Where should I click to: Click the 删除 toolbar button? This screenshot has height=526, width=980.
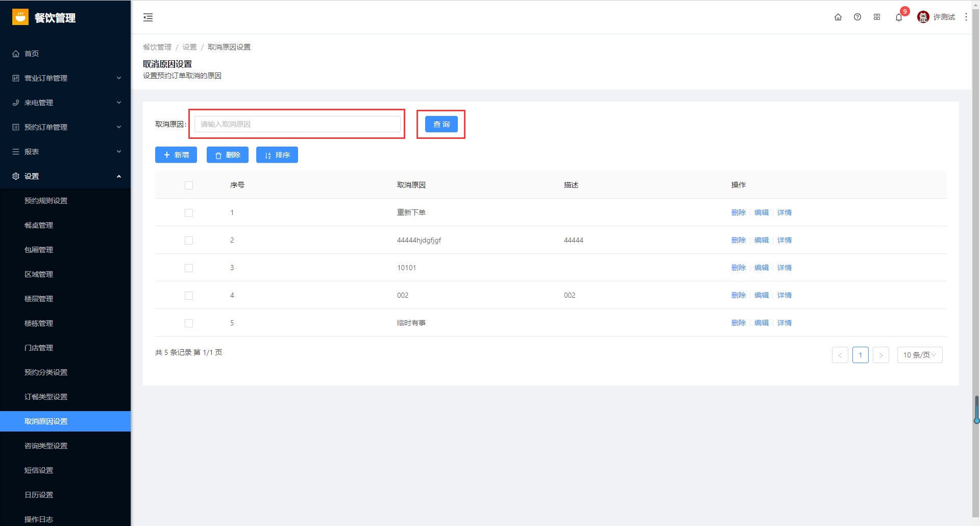pyautogui.click(x=228, y=155)
